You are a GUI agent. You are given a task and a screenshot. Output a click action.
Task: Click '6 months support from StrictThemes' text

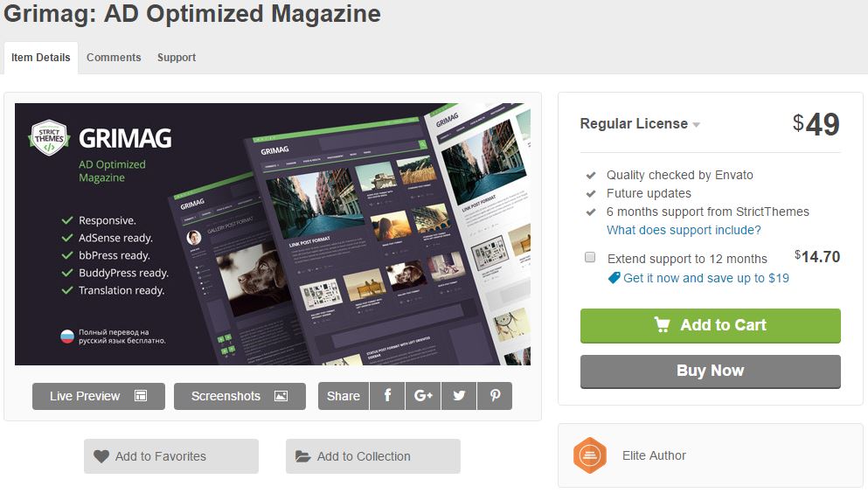pos(707,212)
